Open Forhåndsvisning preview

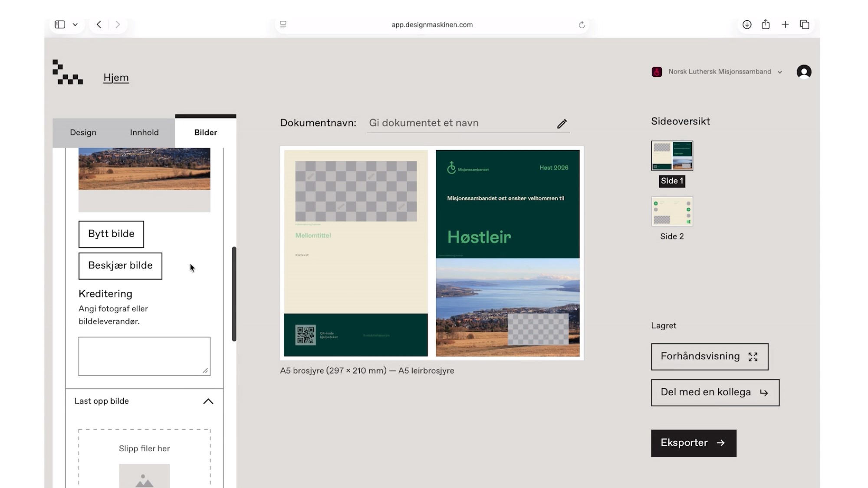(x=710, y=357)
